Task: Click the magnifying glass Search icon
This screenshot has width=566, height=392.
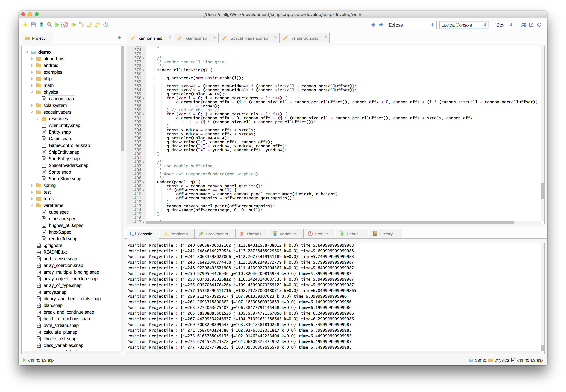Action: click(49, 25)
